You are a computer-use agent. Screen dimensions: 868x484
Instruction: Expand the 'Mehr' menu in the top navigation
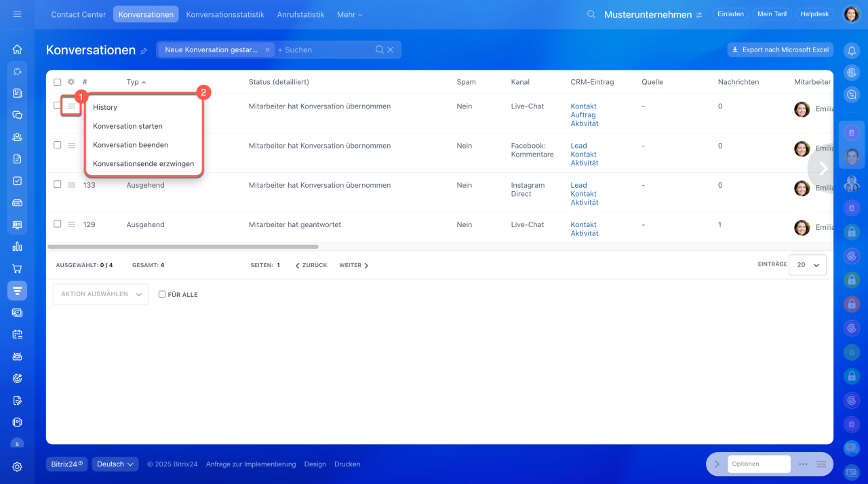[x=349, y=14]
